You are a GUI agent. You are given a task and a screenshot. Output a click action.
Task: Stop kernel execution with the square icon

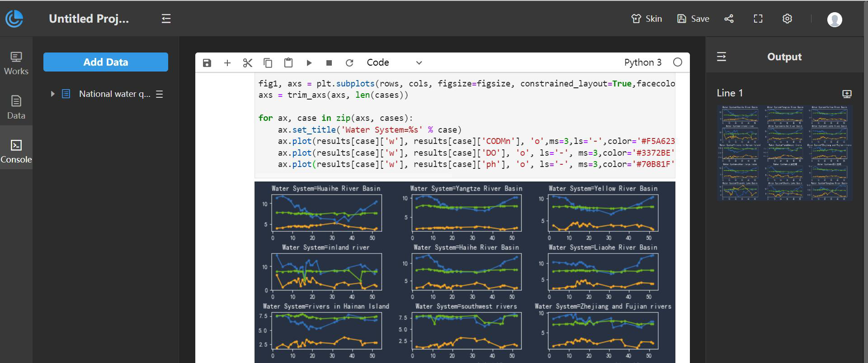coord(329,63)
